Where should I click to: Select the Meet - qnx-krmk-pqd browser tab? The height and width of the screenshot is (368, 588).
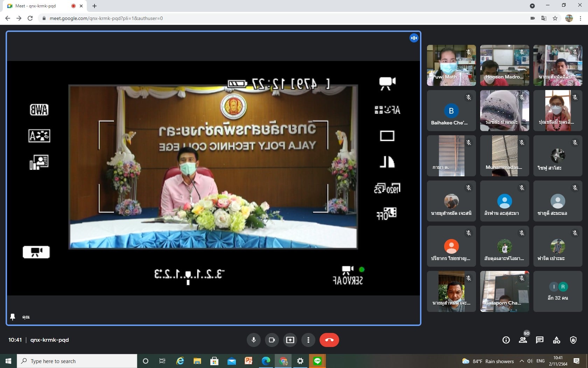[x=45, y=6]
